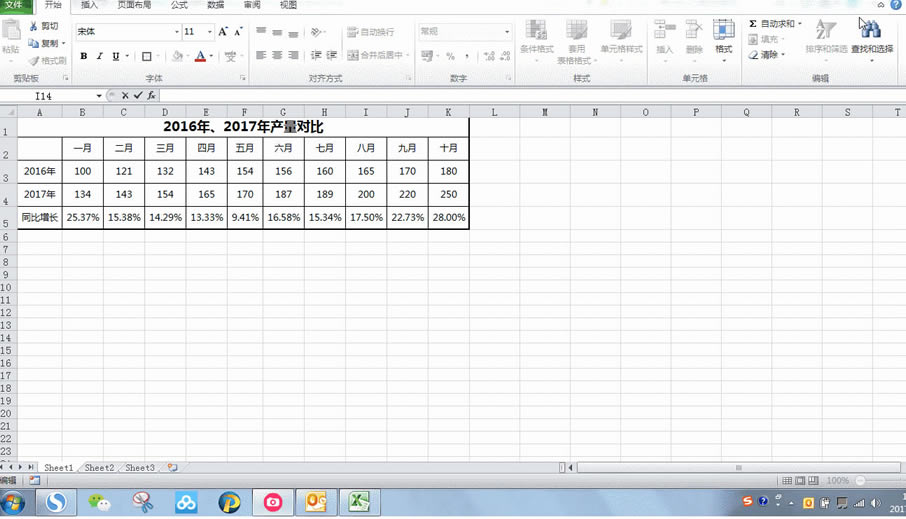Expand the Name Box dropdown arrow
The height and width of the screenshot is (519, 906).
click(x=99, y=96)
